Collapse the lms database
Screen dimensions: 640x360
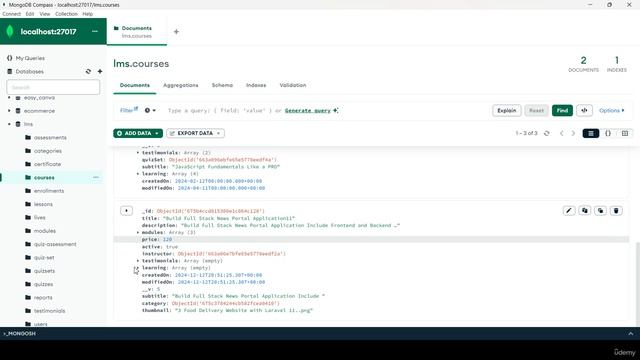coord(9,124)
